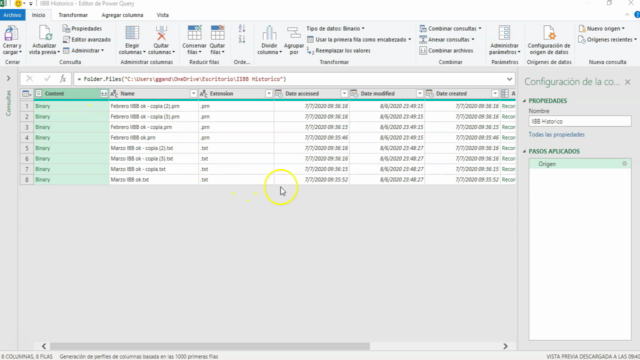Click the Nombre input field
Image resolution: width=640 pixels, height=360 pixels.
[x=580, y=121]
